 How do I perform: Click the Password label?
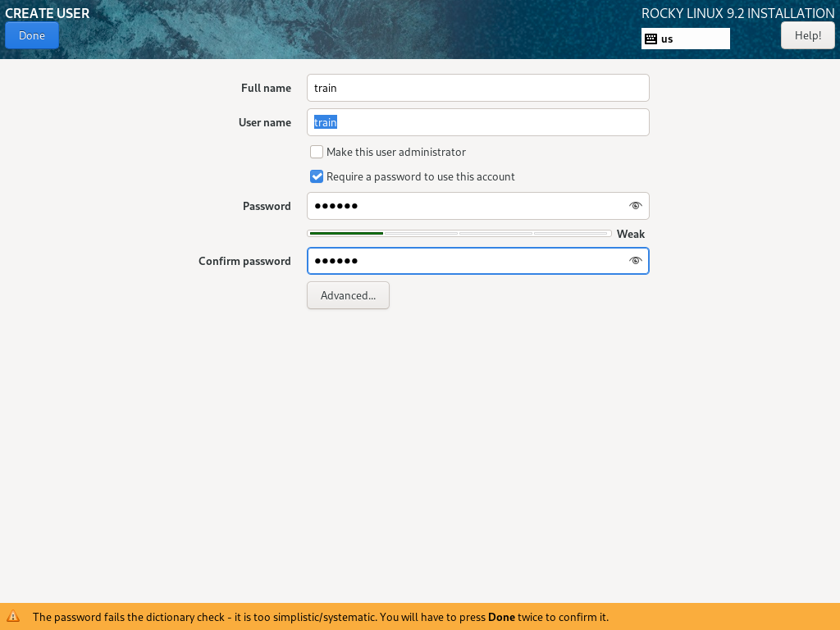(x=267, y=206)
